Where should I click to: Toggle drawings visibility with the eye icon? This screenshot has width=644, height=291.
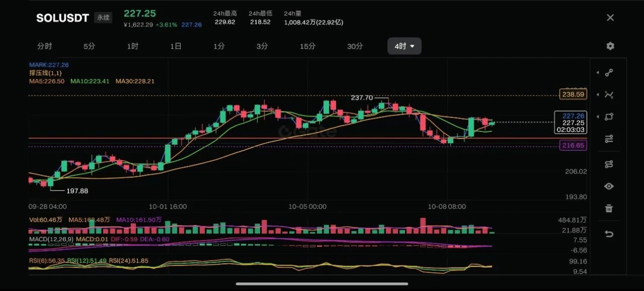tap(609, 186)
